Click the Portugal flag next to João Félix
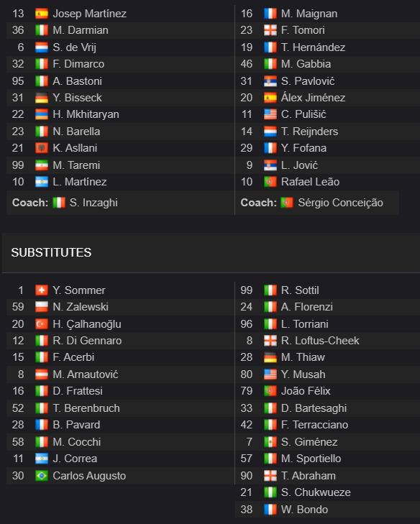The image size is (420, 524). pyautogui.click(x=270, y=391)
